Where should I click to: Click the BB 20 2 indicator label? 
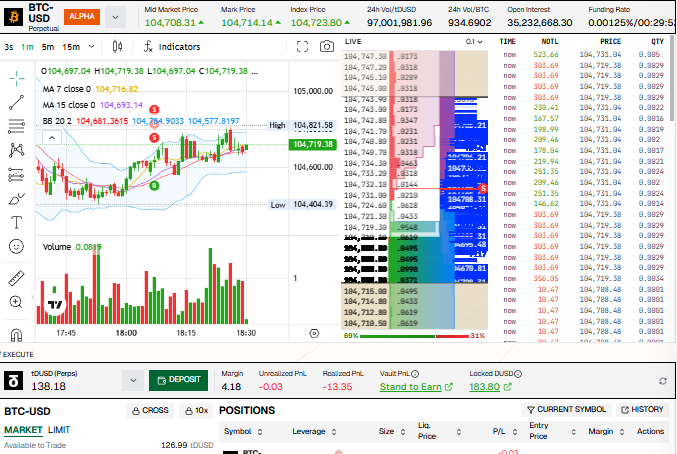click(57, 121)
